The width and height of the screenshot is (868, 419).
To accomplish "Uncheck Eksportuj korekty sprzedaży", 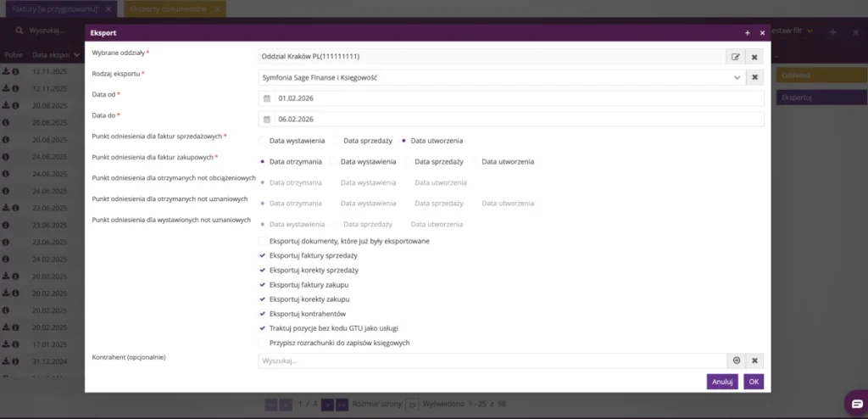I will coord(263,271).
